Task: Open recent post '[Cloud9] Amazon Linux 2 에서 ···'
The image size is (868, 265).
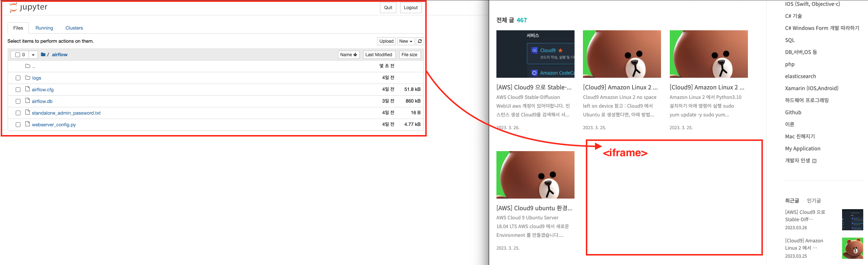Action: [804, 244]
